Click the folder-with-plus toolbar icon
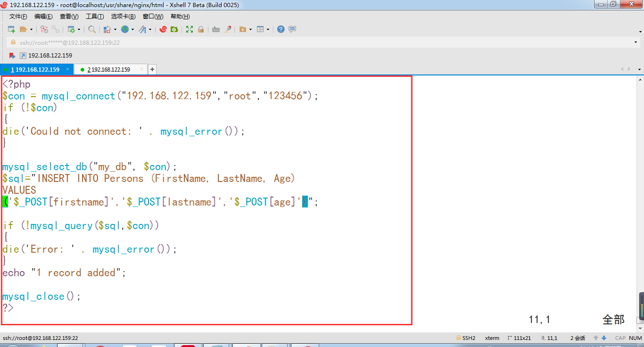 pyautogui.click(x=243, y=29)
